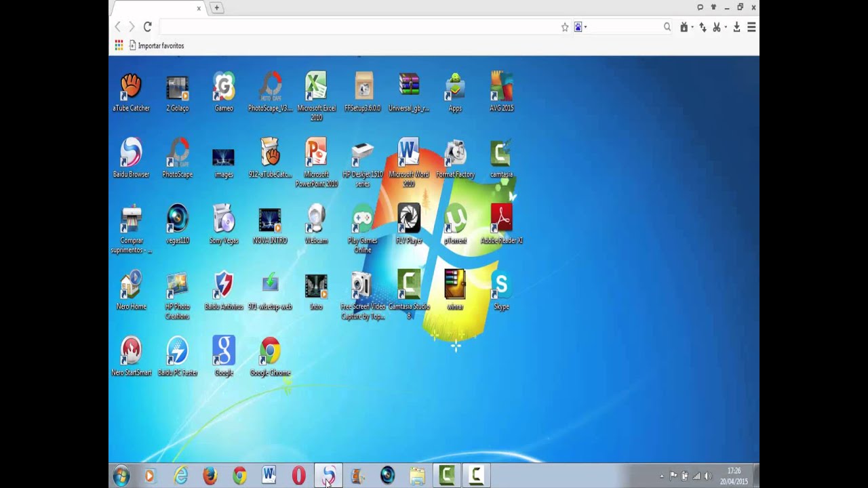The image size is (868, 488).
Task: Open a new browser tab
Action: [x=217, y=8]
